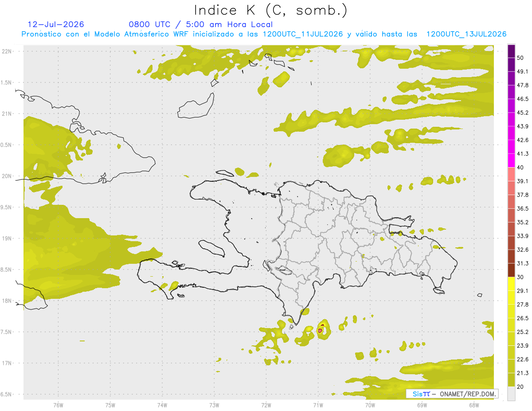The image size is (532, 411).
Task: Click the colorbar value '26.5'
Action: (523, 318)
